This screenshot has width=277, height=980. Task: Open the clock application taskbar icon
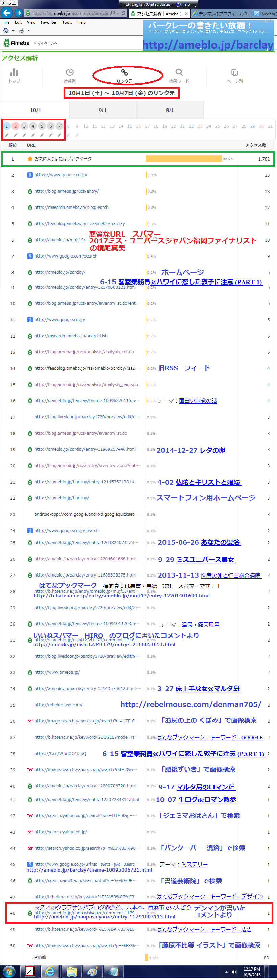tap(30, 972)
